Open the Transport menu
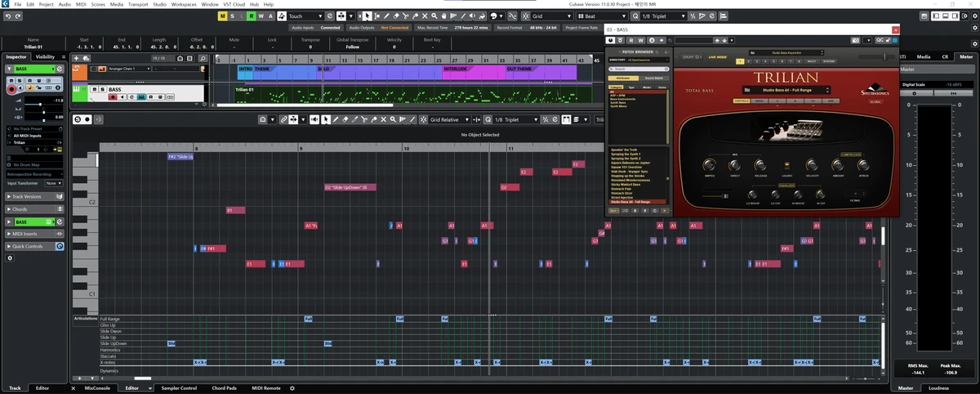The width and height of the screenshot is (980, 394). coord(138,4)
